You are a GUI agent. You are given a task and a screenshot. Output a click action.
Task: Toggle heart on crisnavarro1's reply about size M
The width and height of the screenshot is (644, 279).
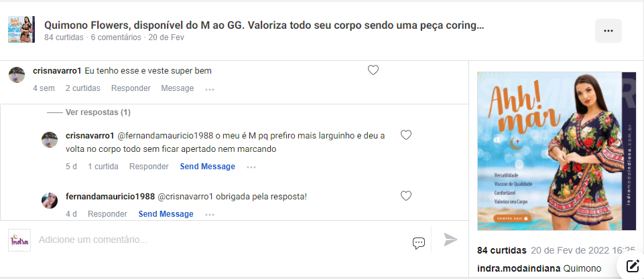(406, 135)
